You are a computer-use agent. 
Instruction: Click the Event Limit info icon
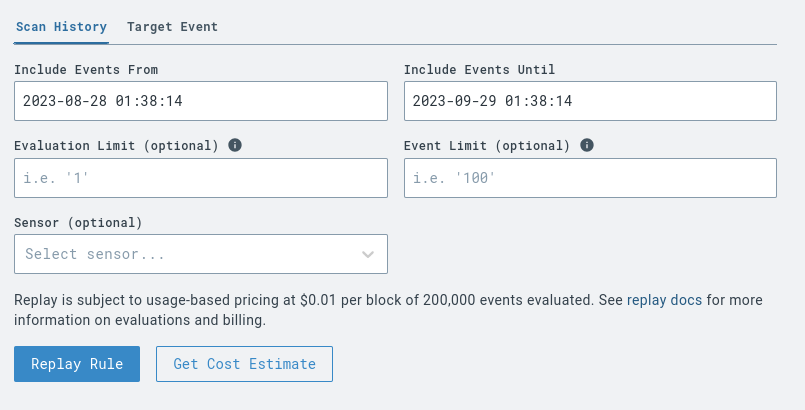(x=587, y=145)
